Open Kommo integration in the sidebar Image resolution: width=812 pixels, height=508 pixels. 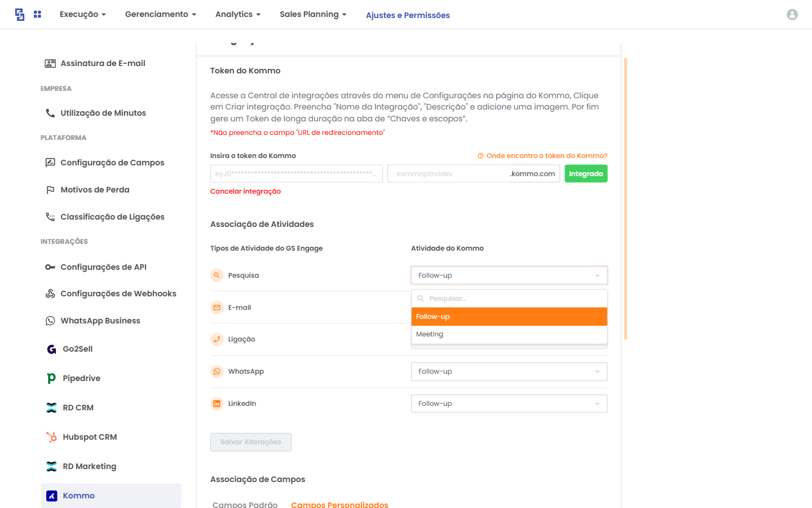click(111, 496)
